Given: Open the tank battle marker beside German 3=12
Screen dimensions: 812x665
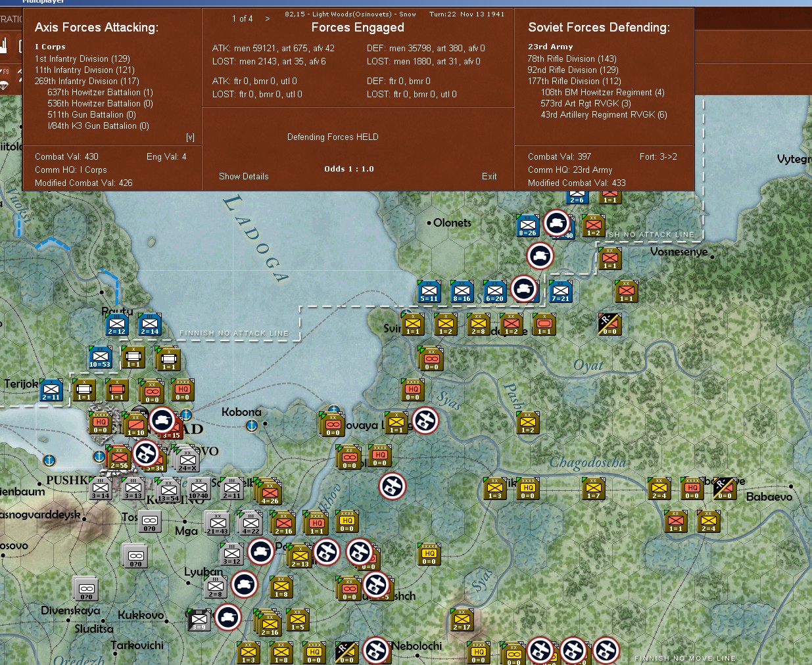Looking at the screenshot, I should point(261,551).
